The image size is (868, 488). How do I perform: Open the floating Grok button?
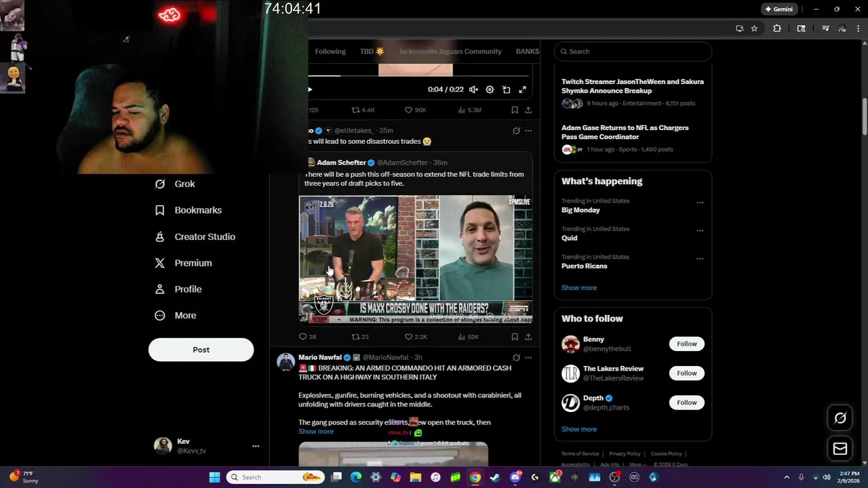pyautogui.click(x=840, y=418)
